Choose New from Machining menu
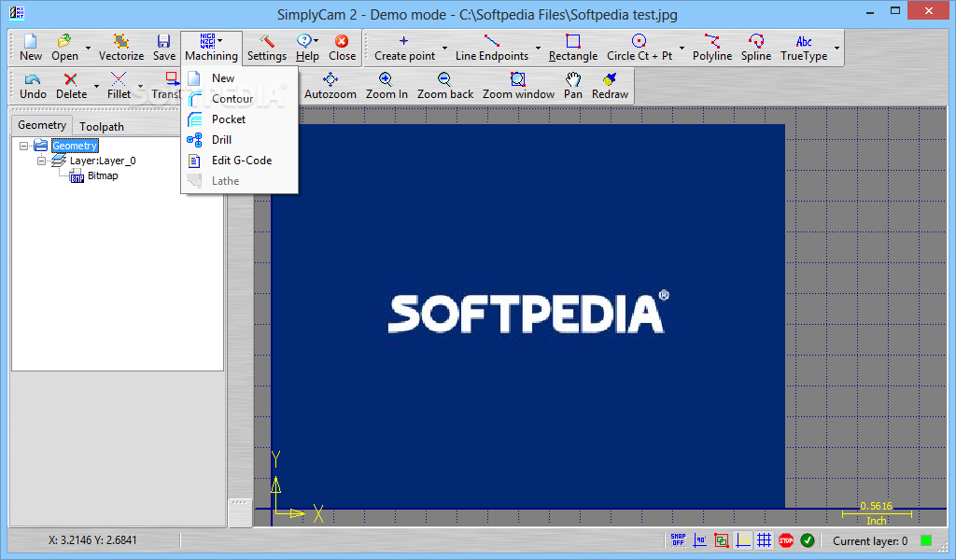The height and width of the screenshot is (560, 956). (240, 78)
